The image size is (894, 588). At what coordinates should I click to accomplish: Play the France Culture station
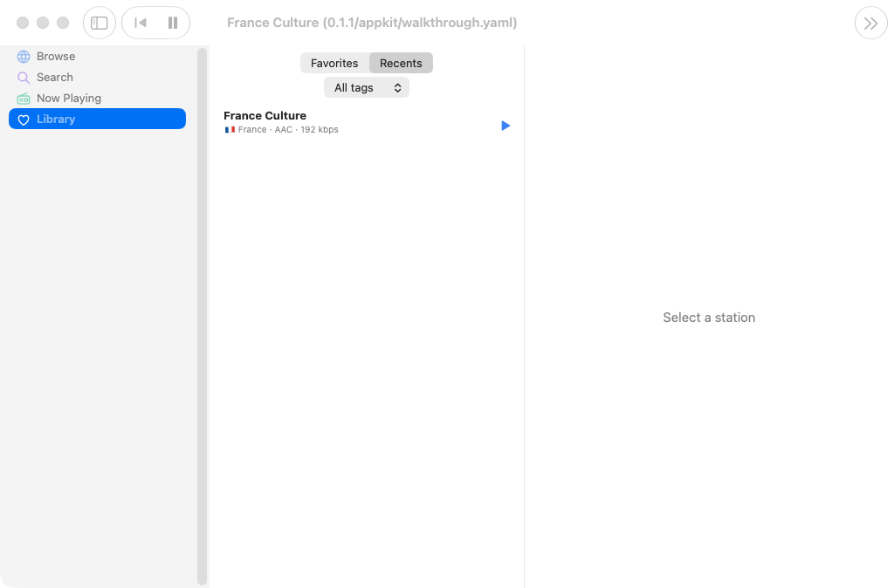(505, 126)
